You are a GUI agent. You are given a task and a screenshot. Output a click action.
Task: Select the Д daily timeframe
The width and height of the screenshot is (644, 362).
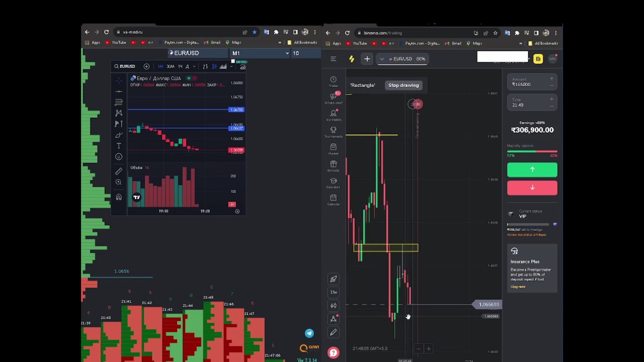click(187, 66)
